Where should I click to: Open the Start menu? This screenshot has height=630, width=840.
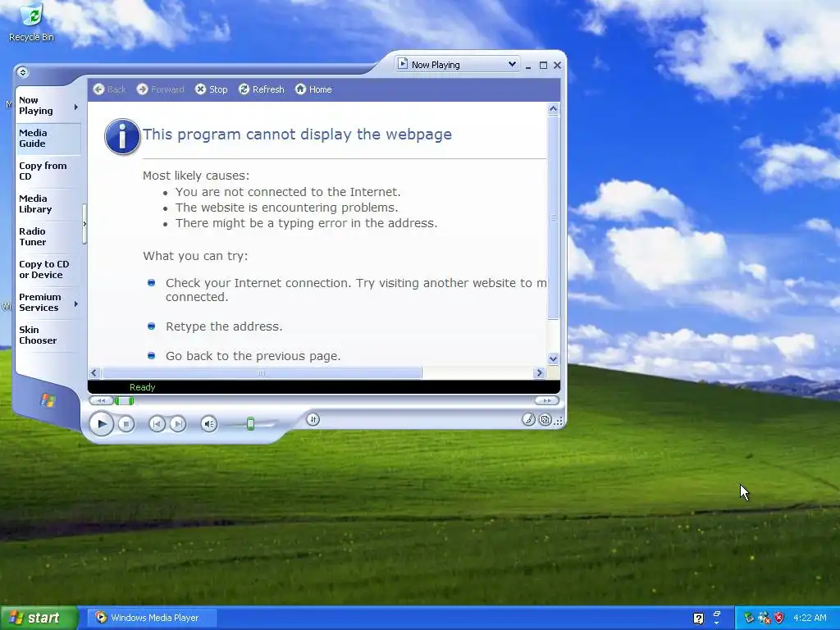(39, 618)
